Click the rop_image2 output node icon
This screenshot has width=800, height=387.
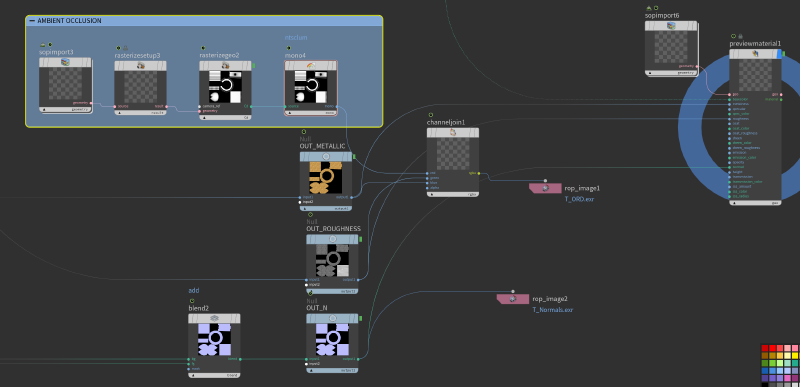click(513, 299)
